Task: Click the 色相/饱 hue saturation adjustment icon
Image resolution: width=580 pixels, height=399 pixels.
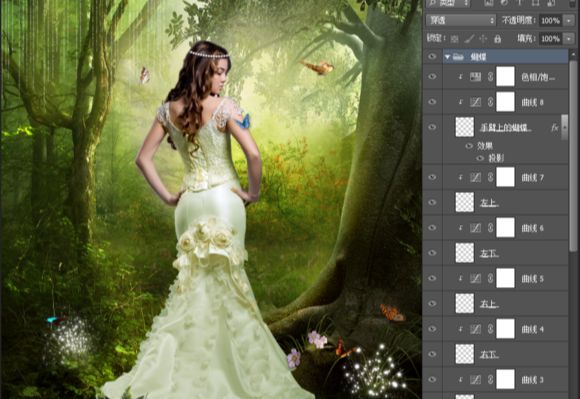Action: tap(475, 77)
